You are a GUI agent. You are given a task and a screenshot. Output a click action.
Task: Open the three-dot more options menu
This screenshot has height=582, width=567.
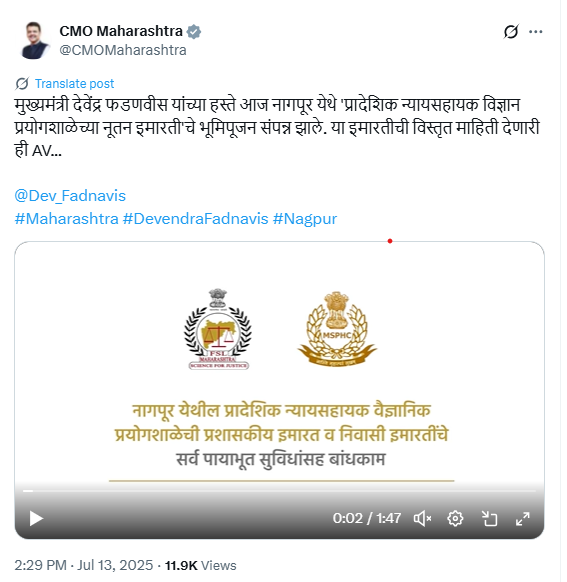pos(535,32)
